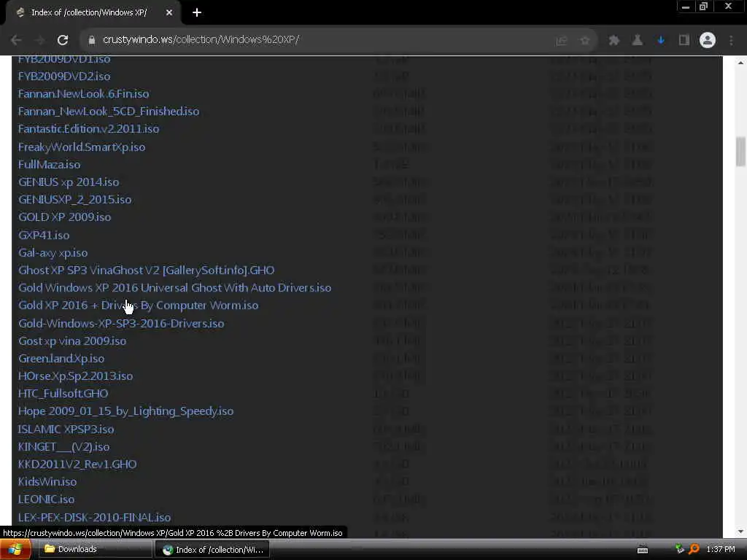This screenshot has height=560, width=747.
Task: Open the Extensions puzzle icon
Action: tap(614, 41)
